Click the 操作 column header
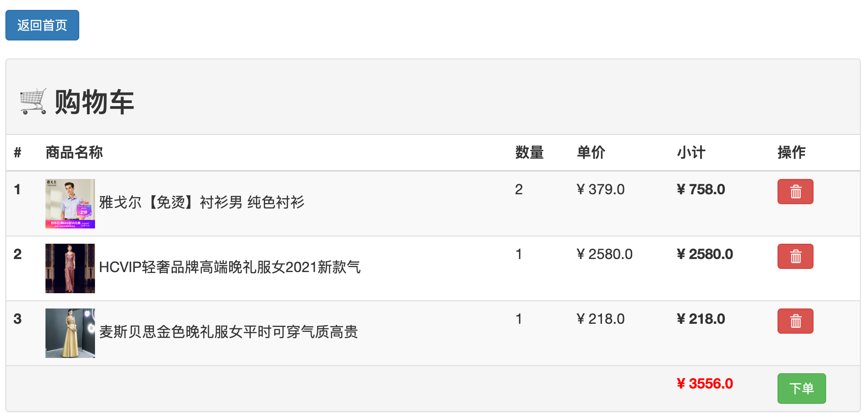Viewport: 868px width, 420px height. 791,152
